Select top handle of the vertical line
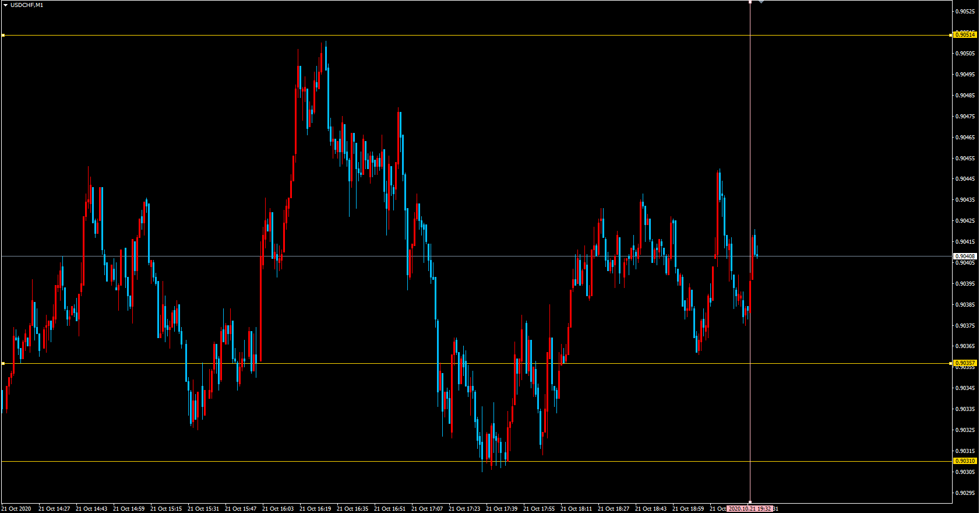This screenshot has width=980, height=513. 750,2
